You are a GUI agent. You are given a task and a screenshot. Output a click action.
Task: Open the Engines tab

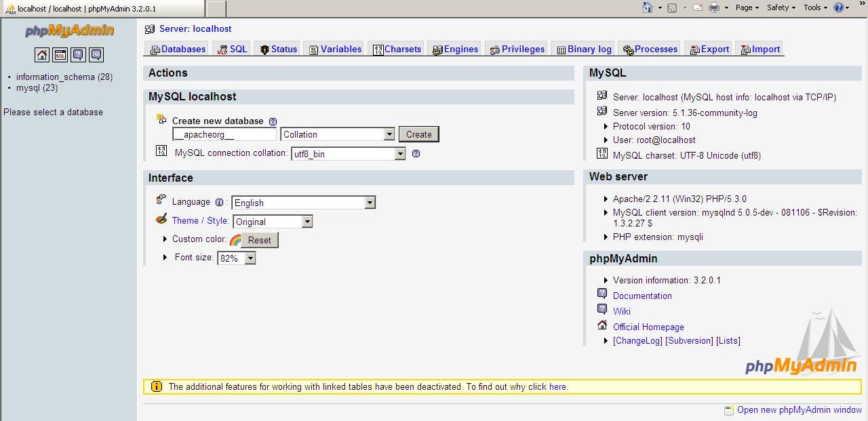[x=455, y=49]
